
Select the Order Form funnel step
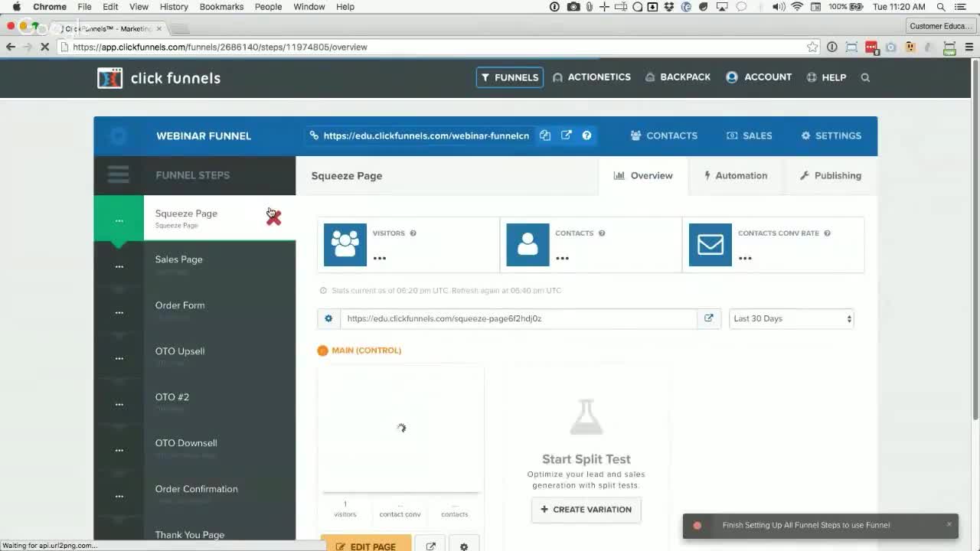pyautogui.click(x=194, y=311)
